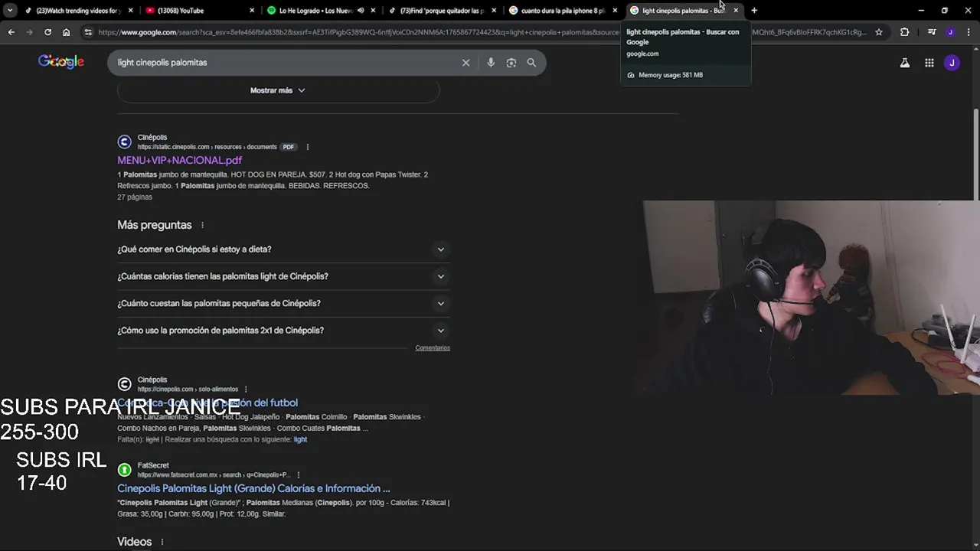Switch to the YouTube (13068) tab
980x551 pixels.
(x=199, y=11)
